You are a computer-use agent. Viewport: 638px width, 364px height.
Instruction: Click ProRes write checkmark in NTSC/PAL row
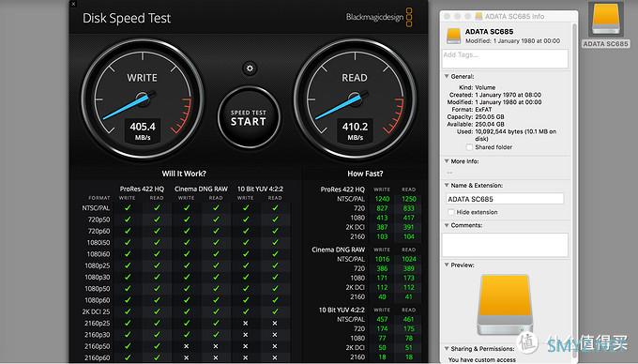coord(128,208)
